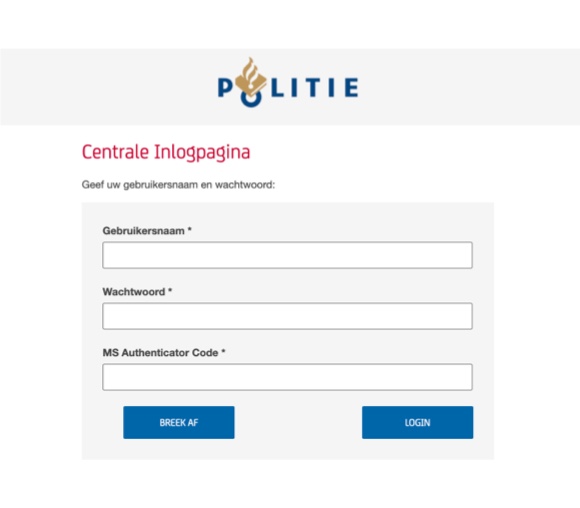Focus the Wachtwoord password field
This screenshot has height=508, width=580.
[287, 316]
